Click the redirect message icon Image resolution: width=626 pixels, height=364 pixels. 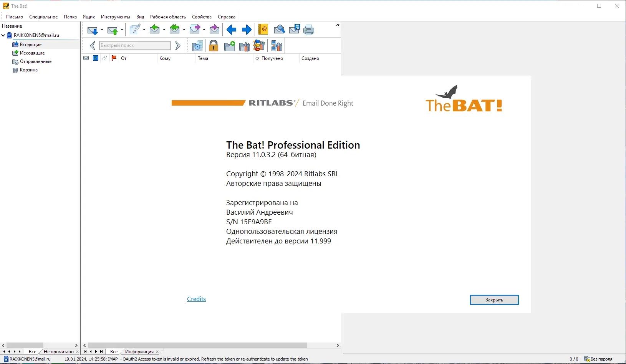pyautogui.click(x=215, y=30)
